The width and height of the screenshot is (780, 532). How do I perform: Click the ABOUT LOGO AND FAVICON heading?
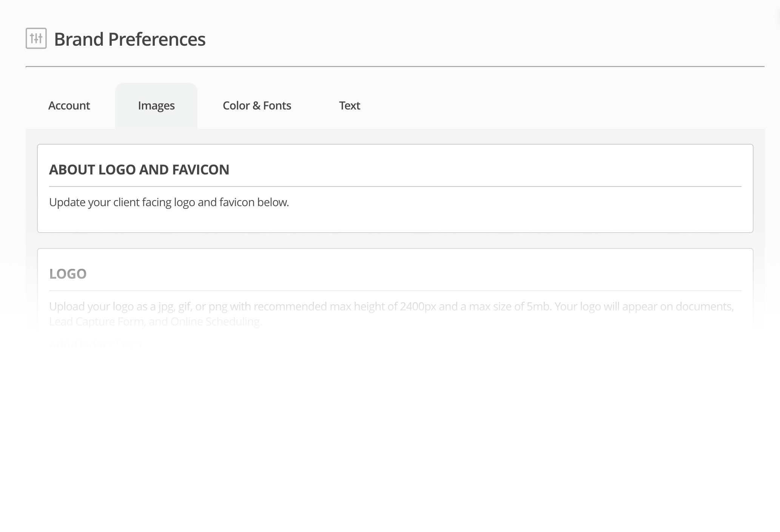[139, 170]
